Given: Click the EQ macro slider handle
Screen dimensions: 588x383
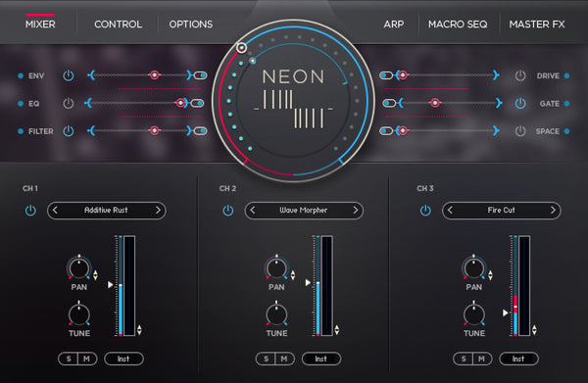Looking at the screenshot, I should coord(180,103).
